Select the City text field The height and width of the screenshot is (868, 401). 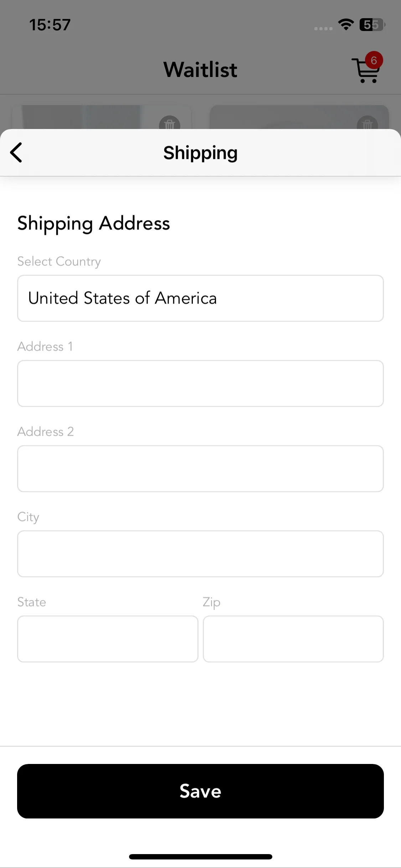coord(200,554)
